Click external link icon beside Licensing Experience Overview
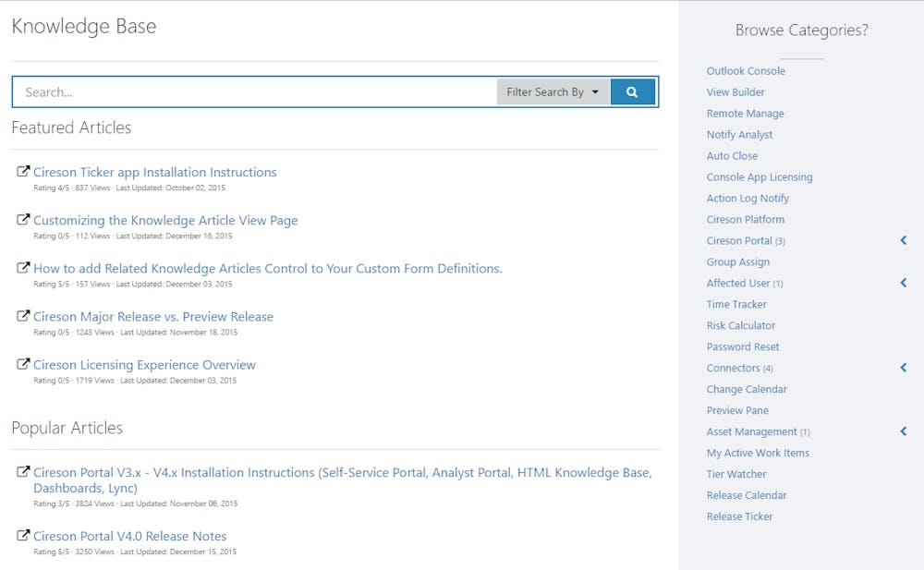This screenshot has height=570, width=924. 21,363
